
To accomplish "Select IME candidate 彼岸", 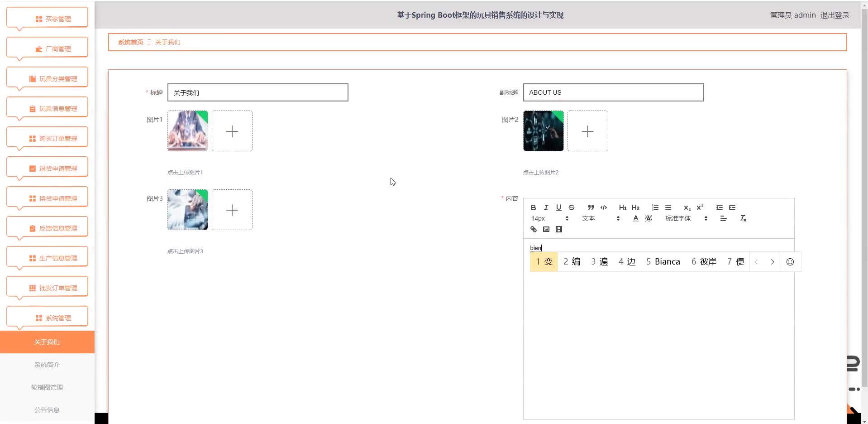I will point(704,262).
